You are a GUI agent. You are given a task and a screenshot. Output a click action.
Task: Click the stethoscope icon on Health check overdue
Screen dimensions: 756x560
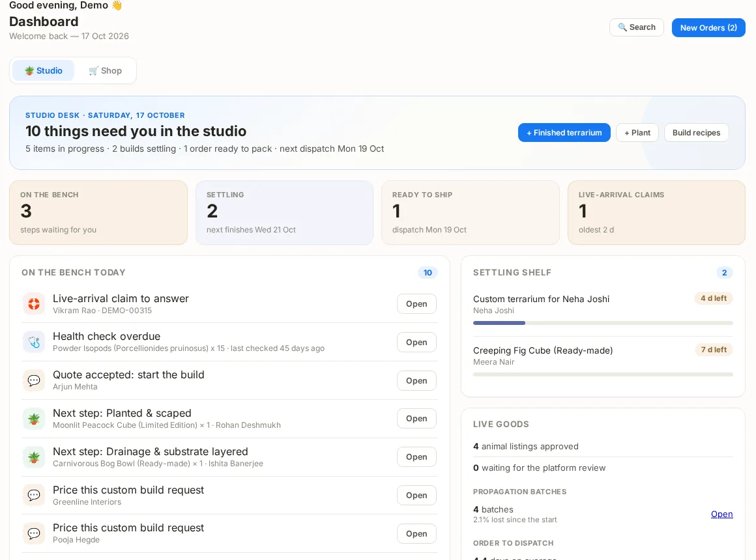tap(34, 342)
